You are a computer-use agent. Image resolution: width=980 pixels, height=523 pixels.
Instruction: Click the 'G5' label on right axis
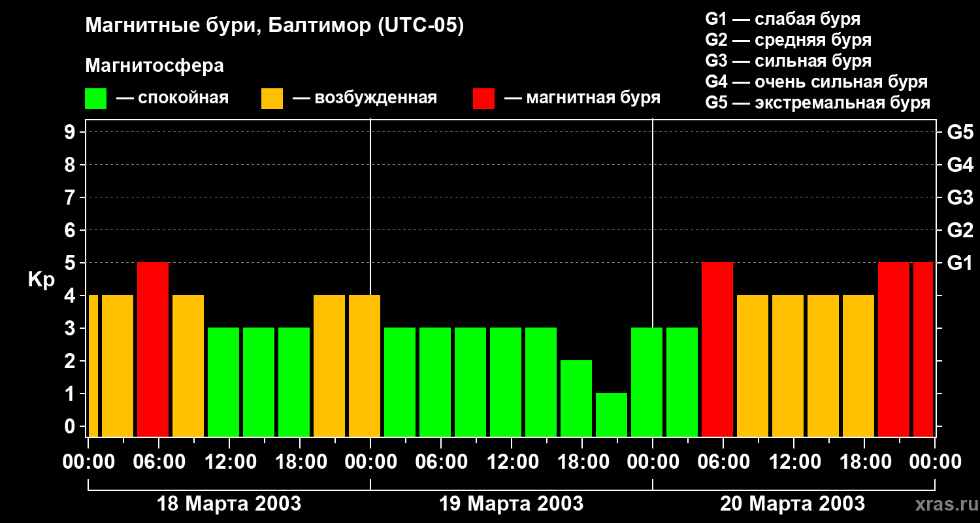(x=960, y=132)
